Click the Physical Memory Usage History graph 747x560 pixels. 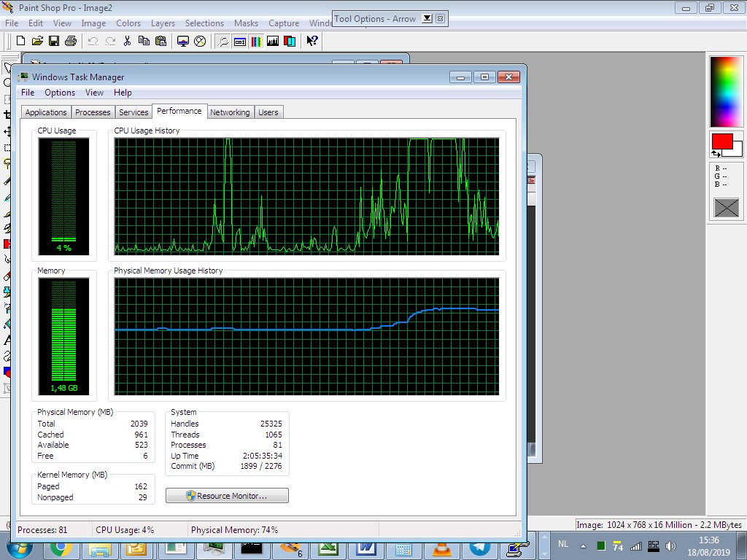click(x=306, y=337)
